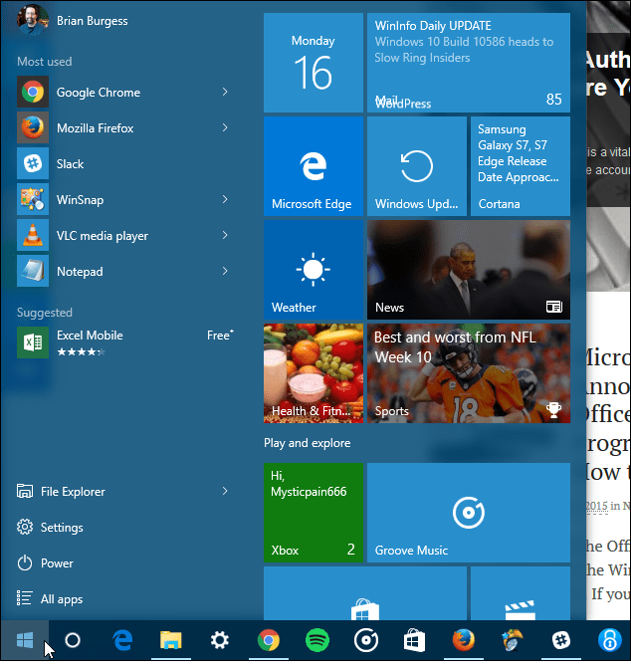Install suggested Excel Mobile app

click(125, 342)
